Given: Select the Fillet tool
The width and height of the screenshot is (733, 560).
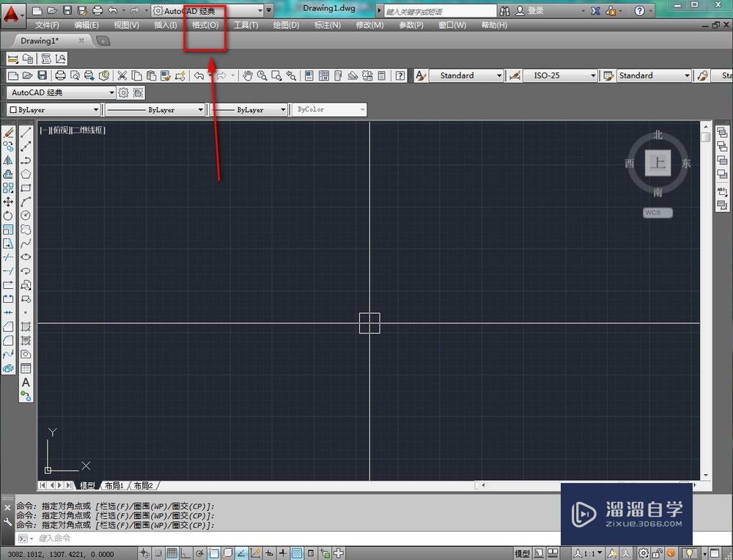Looking at the screenshot, I should coord(8,340).
